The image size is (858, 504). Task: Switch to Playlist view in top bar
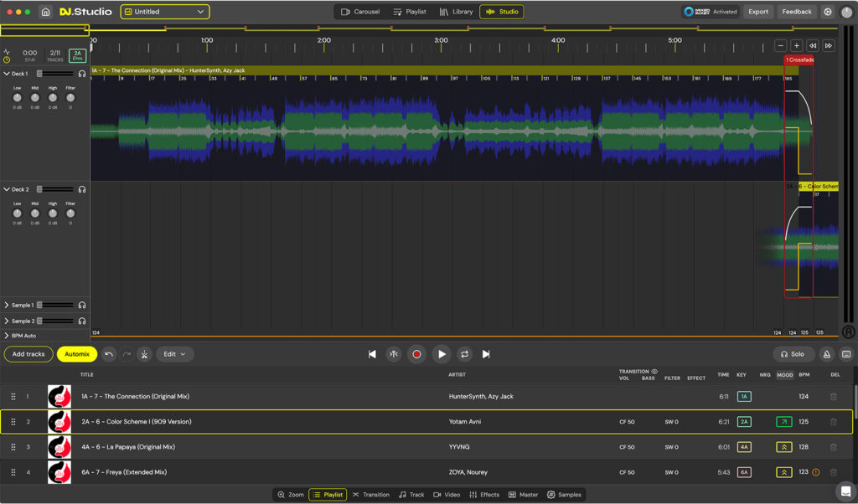coord(409,12)
